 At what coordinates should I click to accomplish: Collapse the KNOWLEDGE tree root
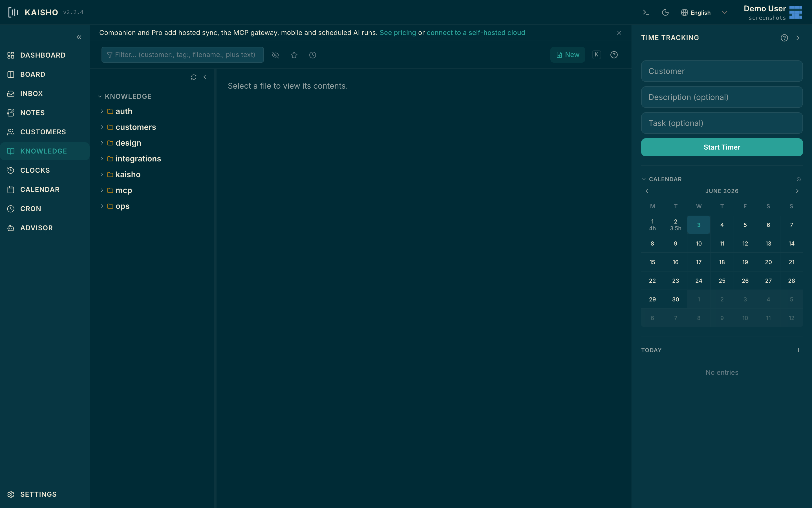click(x=100, y=97)
